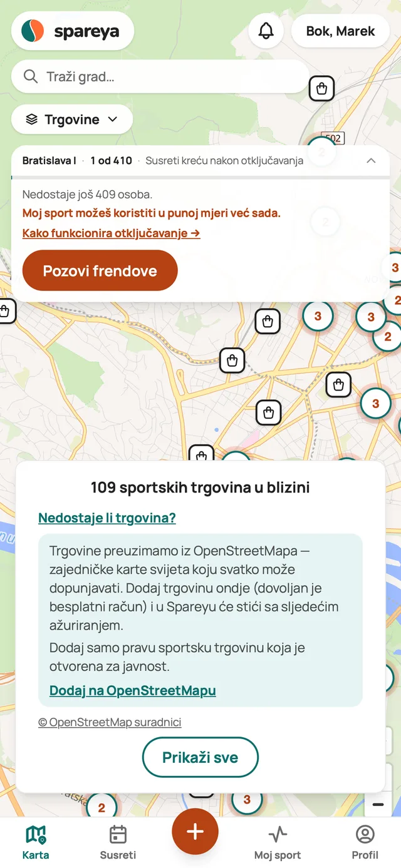Open OpenStreetMap suradnici attribution link

pos(110,722)
